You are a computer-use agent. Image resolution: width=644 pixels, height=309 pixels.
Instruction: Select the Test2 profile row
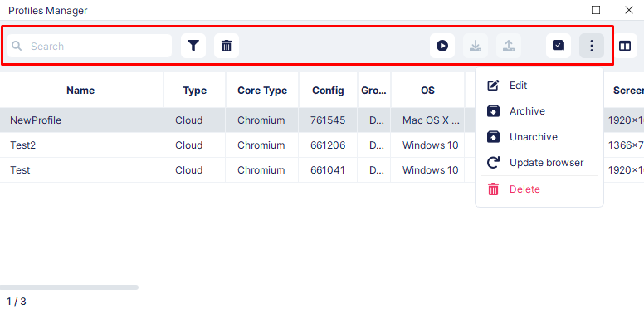click(322, 145)
